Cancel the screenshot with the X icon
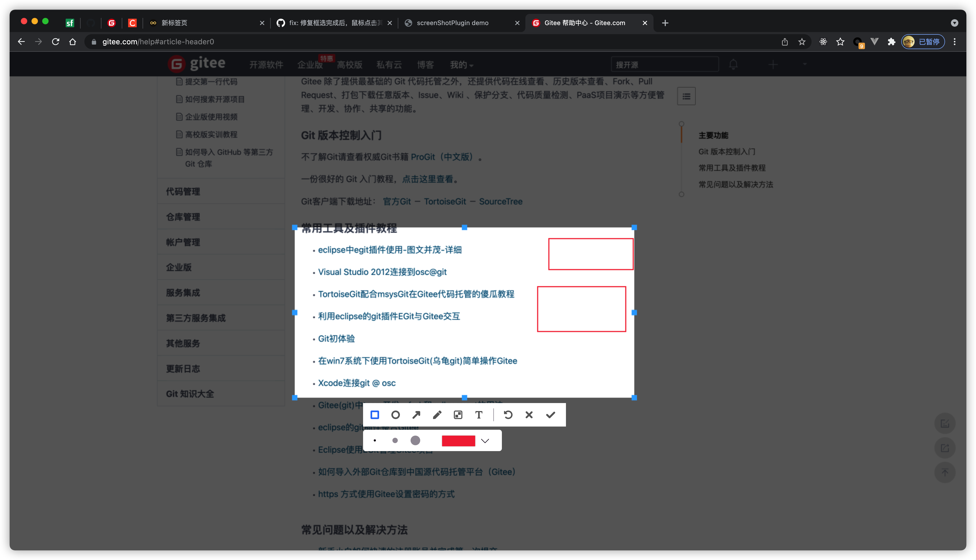The height and width of the screenshot is (560, 976). [x=529, y=415]
